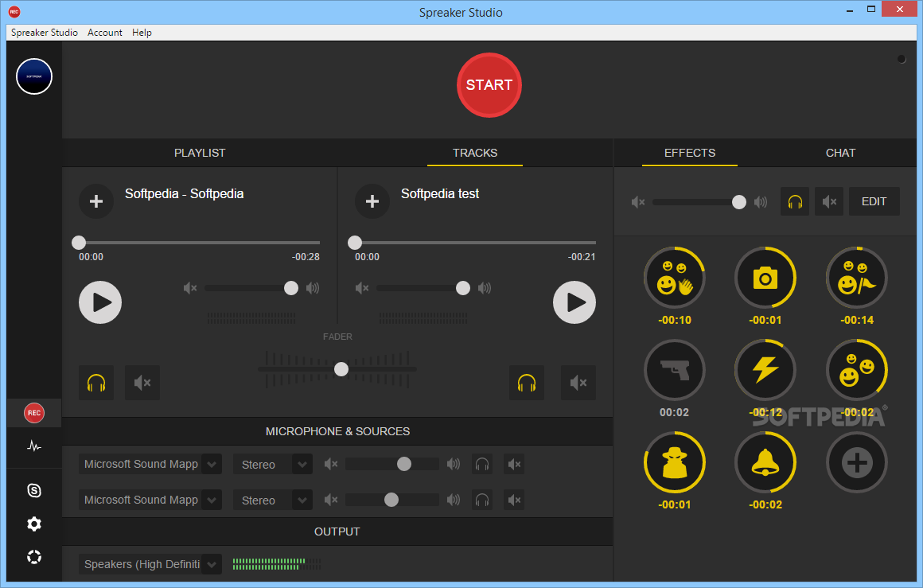Toggle mute for the left deck
Screen dimensions: 923x588
click(x=142, y=383)
